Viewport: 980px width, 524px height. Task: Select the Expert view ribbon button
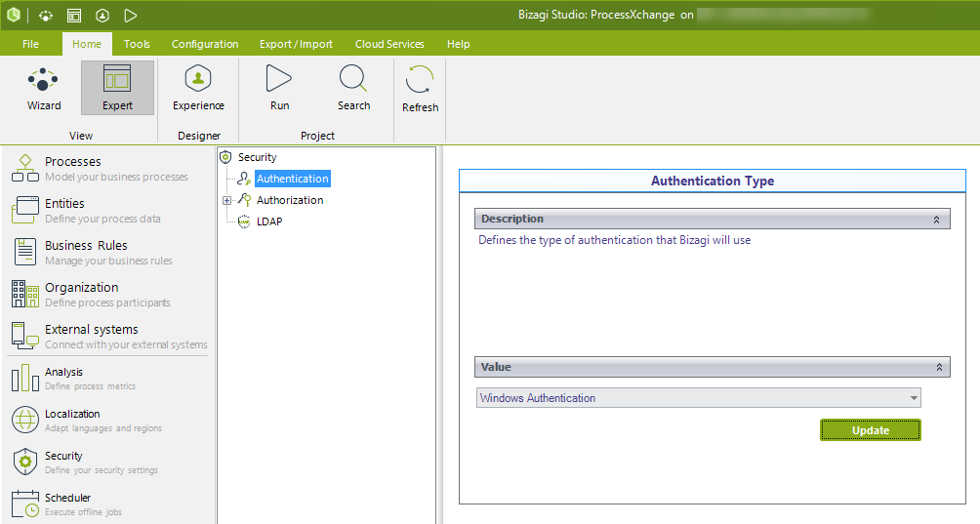coord(117,88)
